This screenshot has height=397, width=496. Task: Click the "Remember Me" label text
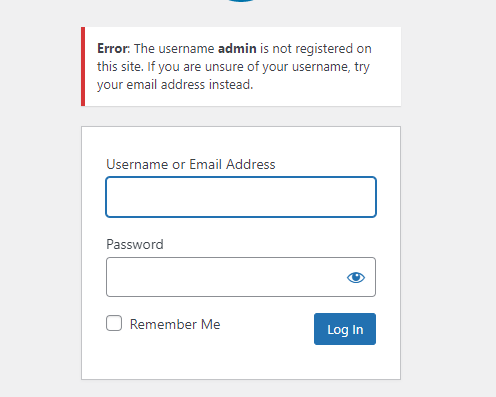coord(175,324)
